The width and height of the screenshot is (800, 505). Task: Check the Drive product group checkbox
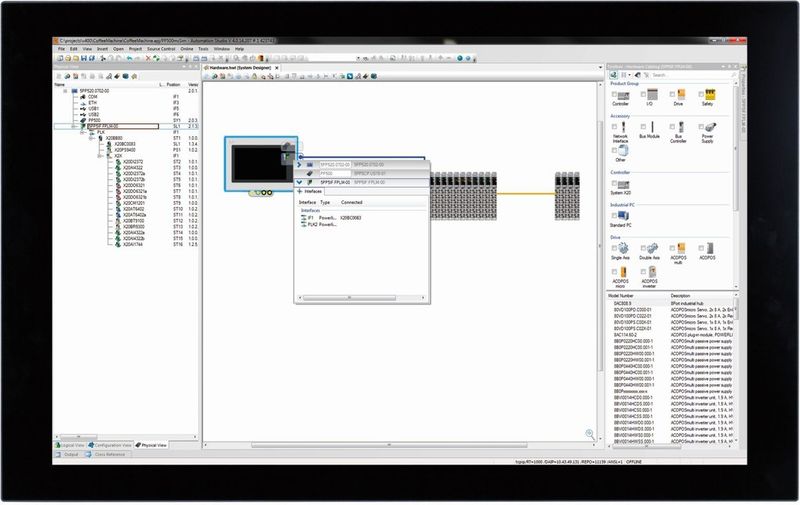[672, 95]
